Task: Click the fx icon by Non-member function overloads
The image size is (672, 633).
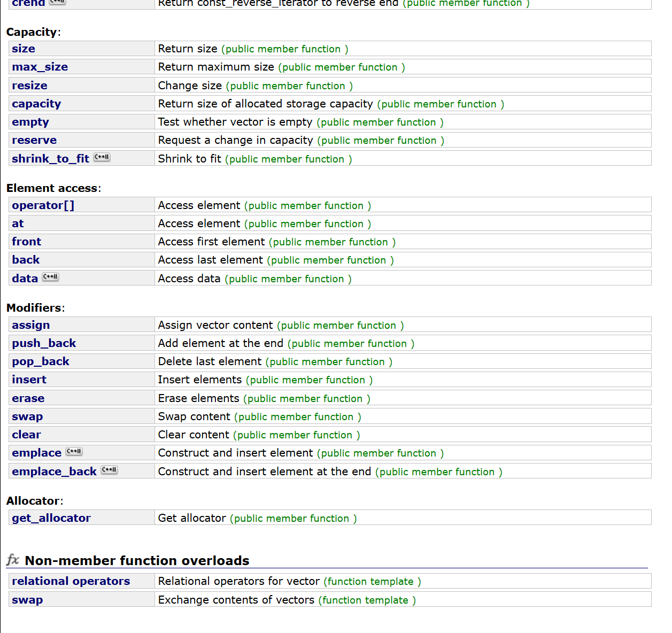Action: tap(13, 560)
